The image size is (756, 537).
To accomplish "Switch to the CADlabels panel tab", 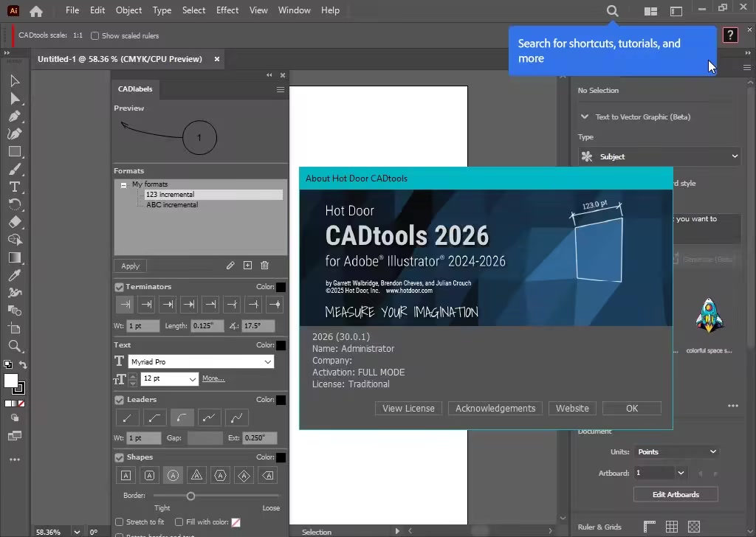I will 135,89.
